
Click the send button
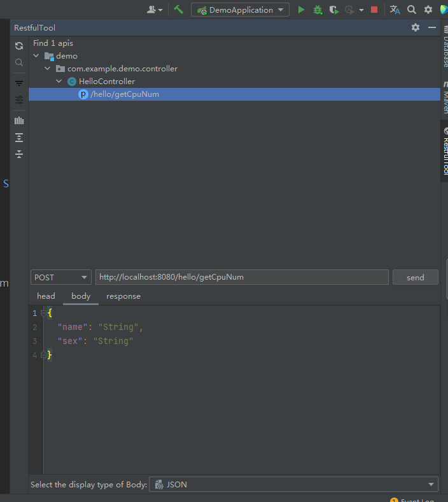coord(416,277)
